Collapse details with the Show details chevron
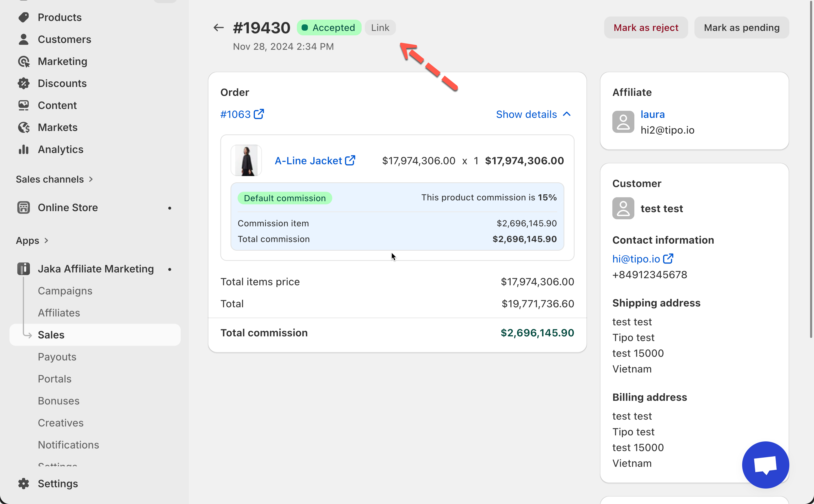The height and width of the screenshot is (504, 814). click(x=566, y=114)
